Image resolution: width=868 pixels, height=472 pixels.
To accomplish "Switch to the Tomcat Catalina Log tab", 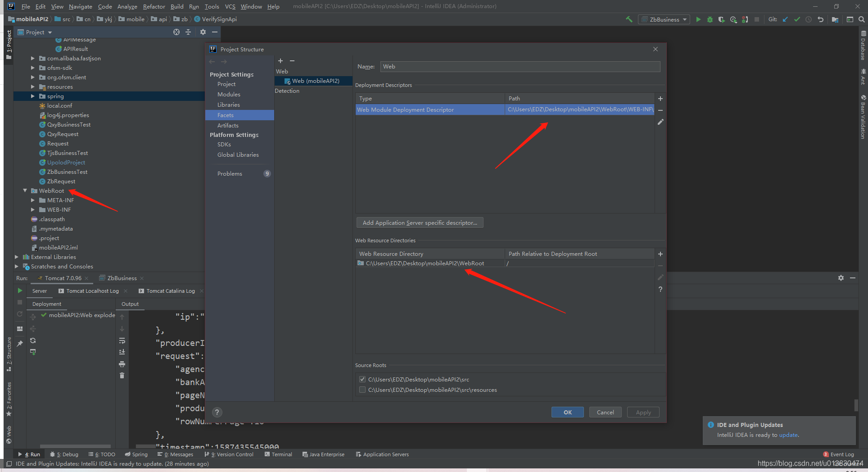I will (x=171, y=291).
